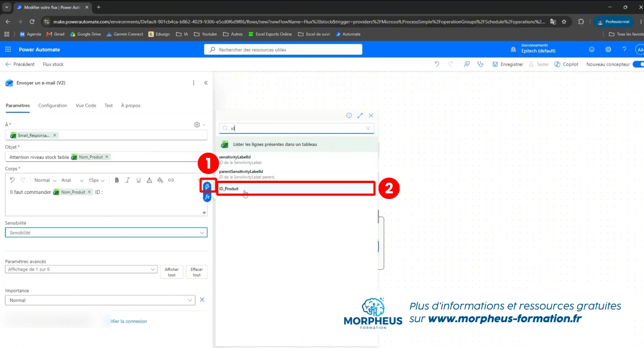Image resolution: width=644 pixels, height=348 pixels.
Task: Insert a hyperlink with the link icon
Action: point(171,180)
